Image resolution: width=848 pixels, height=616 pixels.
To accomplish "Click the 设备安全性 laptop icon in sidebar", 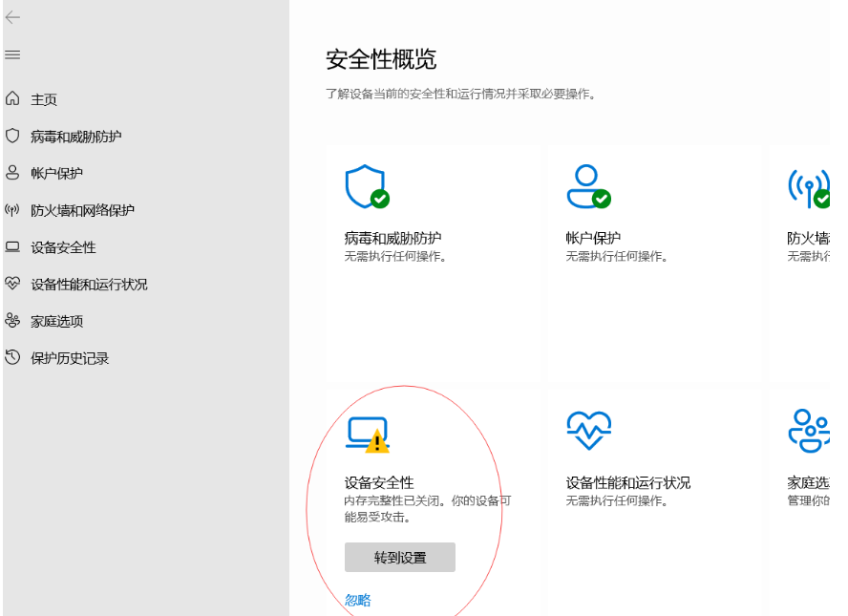I will click(x=13, y=246).
